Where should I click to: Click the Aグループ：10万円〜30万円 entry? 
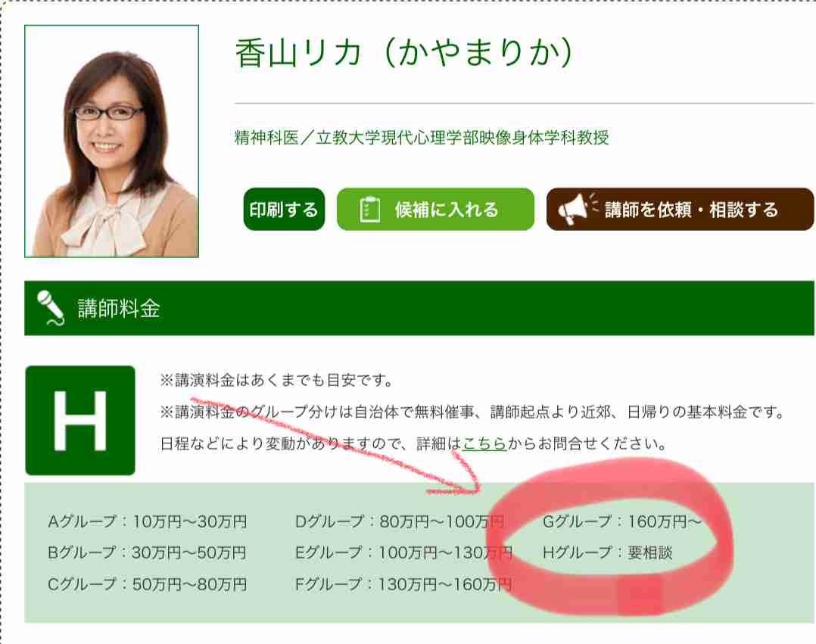[x=148, y=521]
